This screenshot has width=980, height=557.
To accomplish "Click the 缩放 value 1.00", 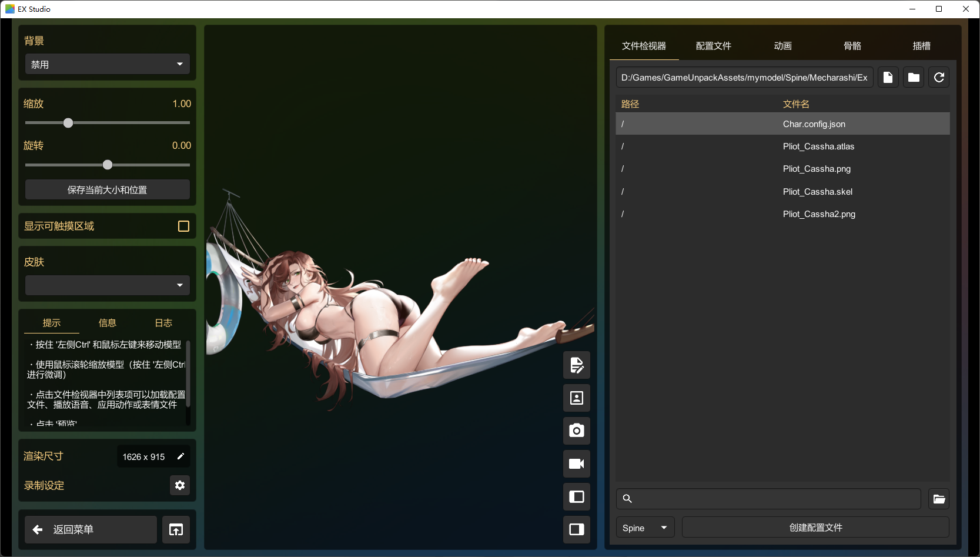I will click(182, 104).
